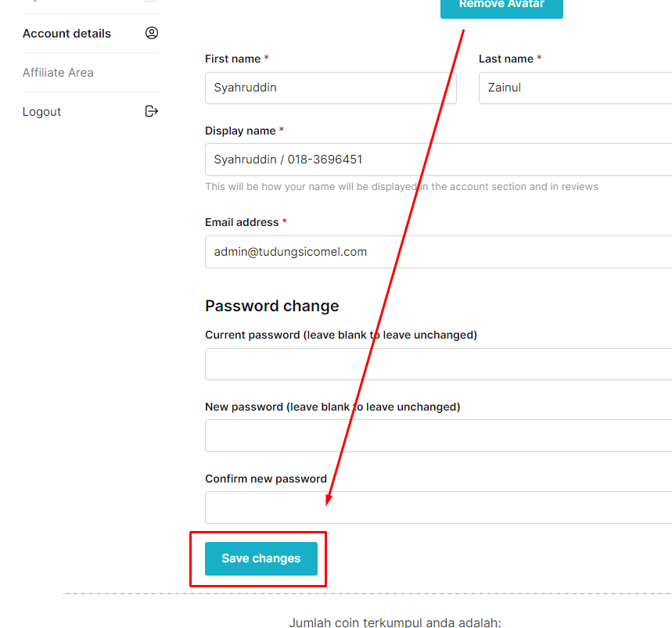This screenshot has width=672, height=628.
Task: Click the Last name field label
Action: click(x=506, y=59)
